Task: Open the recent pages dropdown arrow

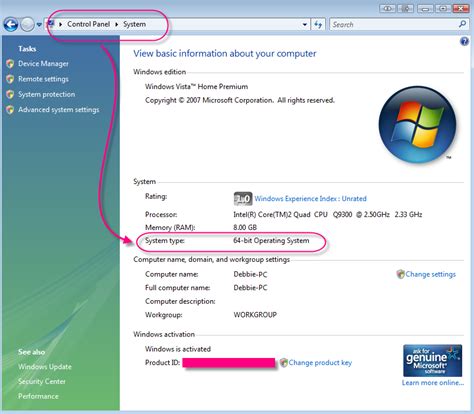Action: [x=39, y=25]
